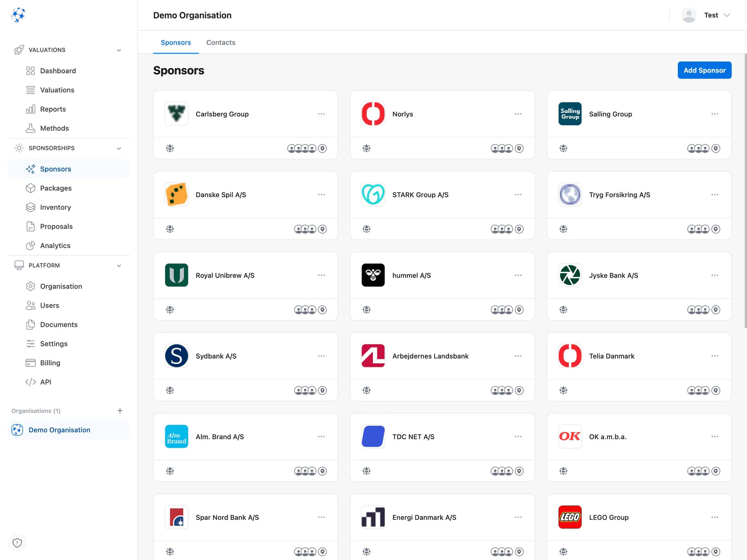Open the Arbejdernes Landsbank sponsor
This screenshot has width=747, height=560.
[x=430, y=356]
